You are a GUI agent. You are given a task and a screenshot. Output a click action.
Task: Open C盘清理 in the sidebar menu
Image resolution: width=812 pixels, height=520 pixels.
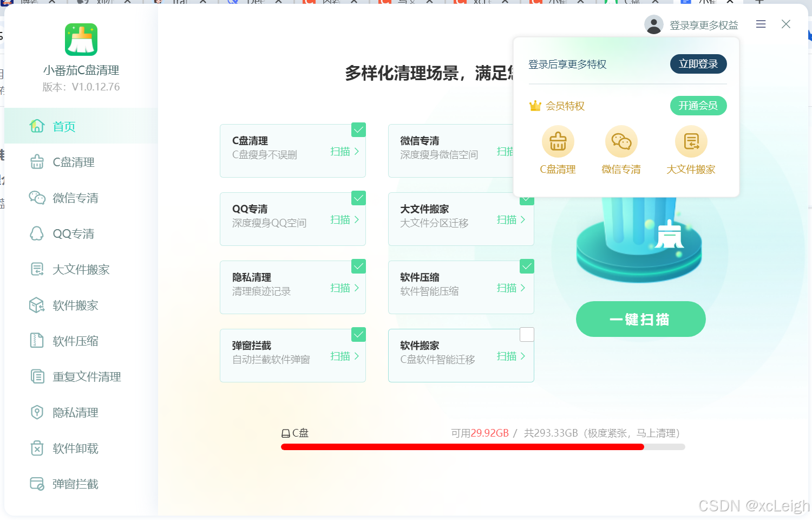[81, 161]
